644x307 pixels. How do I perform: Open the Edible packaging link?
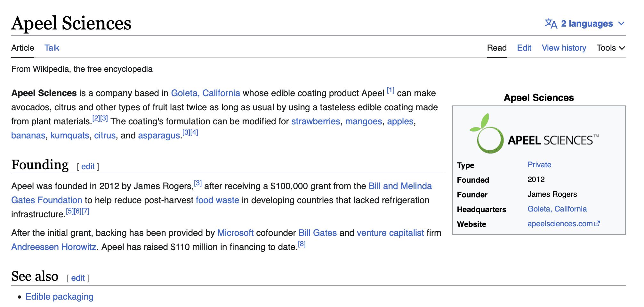point(60,297)
